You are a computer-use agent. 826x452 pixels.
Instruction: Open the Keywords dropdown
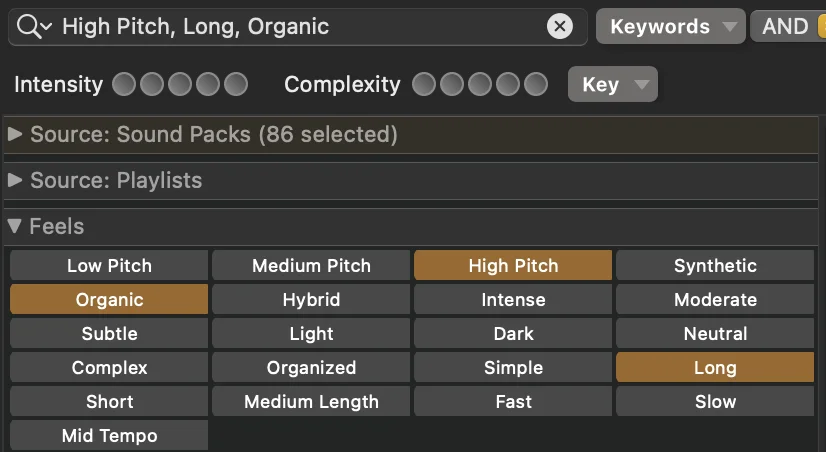pos(671,26)
